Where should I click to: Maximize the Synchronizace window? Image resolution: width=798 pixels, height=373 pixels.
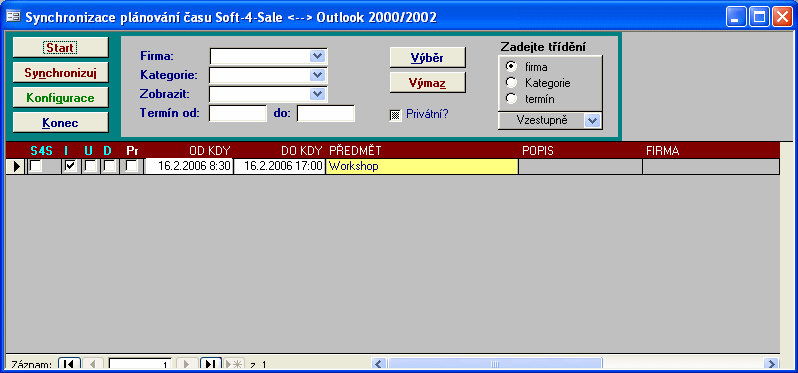759,17
